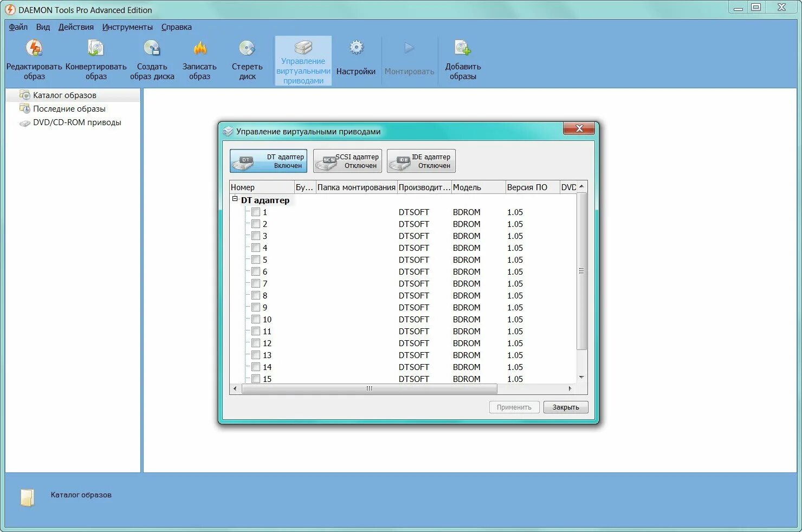This screenshot has height=532, width=802.
Task: Enable drive 11 checkbox
Action: click(256, 331)
